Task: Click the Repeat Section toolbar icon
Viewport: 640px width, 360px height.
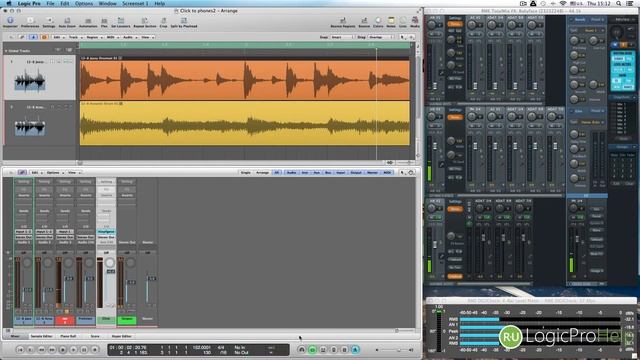Action: pos(144,21)
